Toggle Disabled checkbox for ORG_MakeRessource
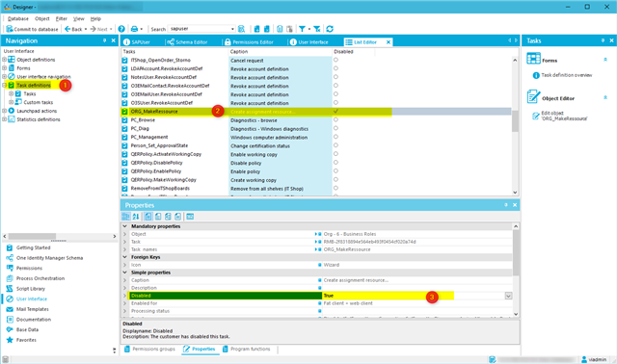617x364 pixels. coord(335,112)
